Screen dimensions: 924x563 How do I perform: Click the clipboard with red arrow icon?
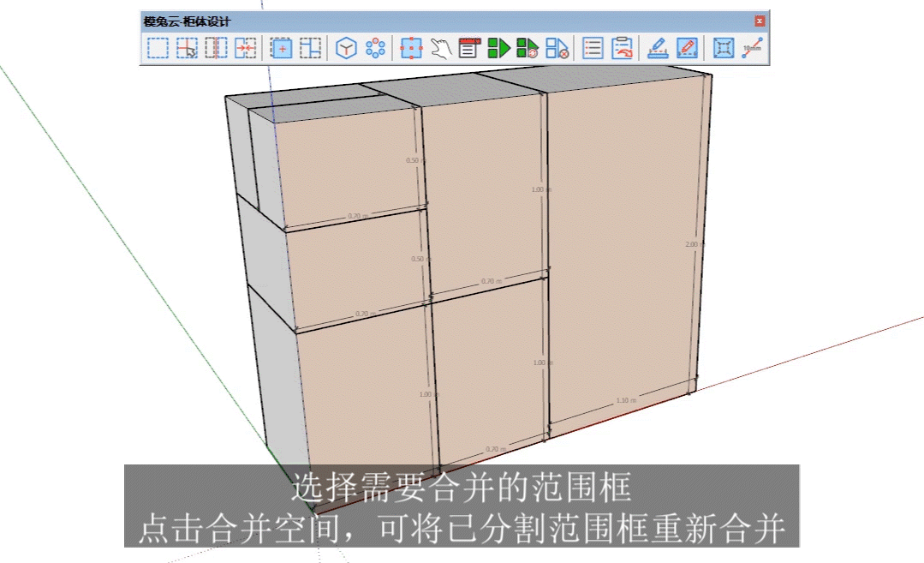tap(622, 49)
